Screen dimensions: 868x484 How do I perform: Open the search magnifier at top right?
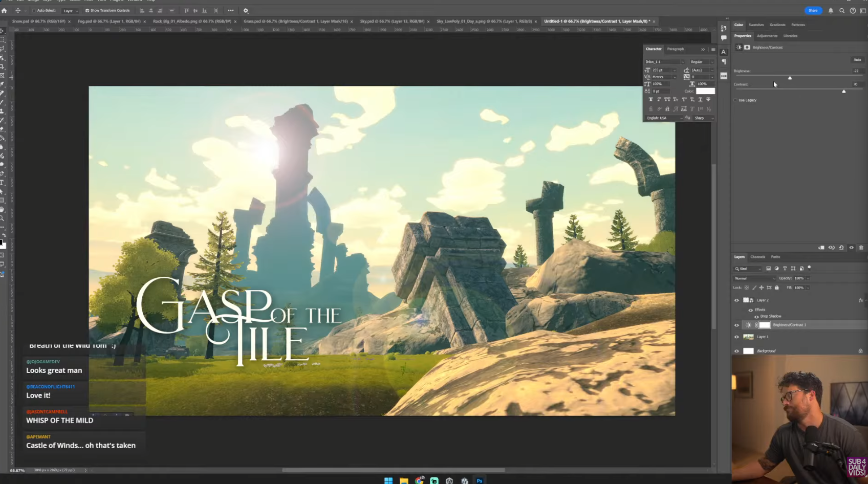click(842, 10)
